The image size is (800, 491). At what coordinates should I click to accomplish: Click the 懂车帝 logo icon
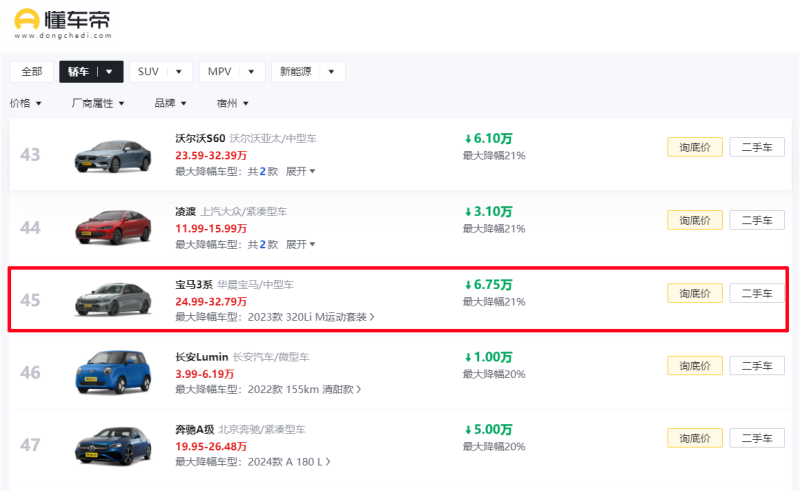click(28, 19)
